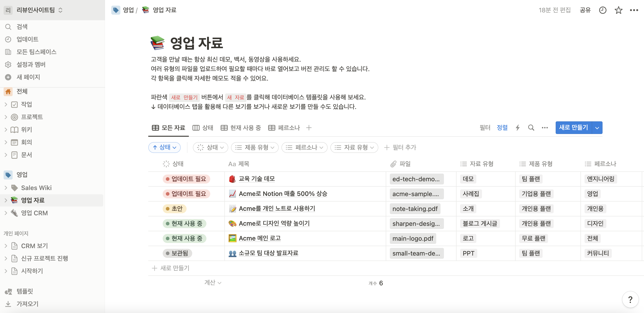Click the 업데이트 필요 tag on 교육 기술 데모
The image size is (644, 313).
[x=186, y=179]
